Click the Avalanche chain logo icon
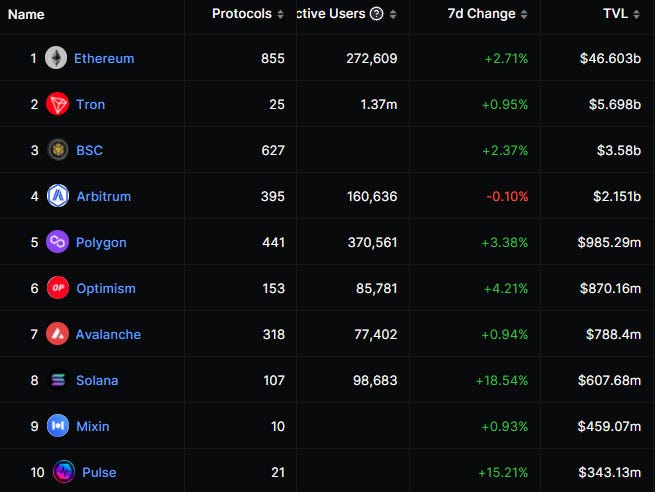 click(57, 333)
